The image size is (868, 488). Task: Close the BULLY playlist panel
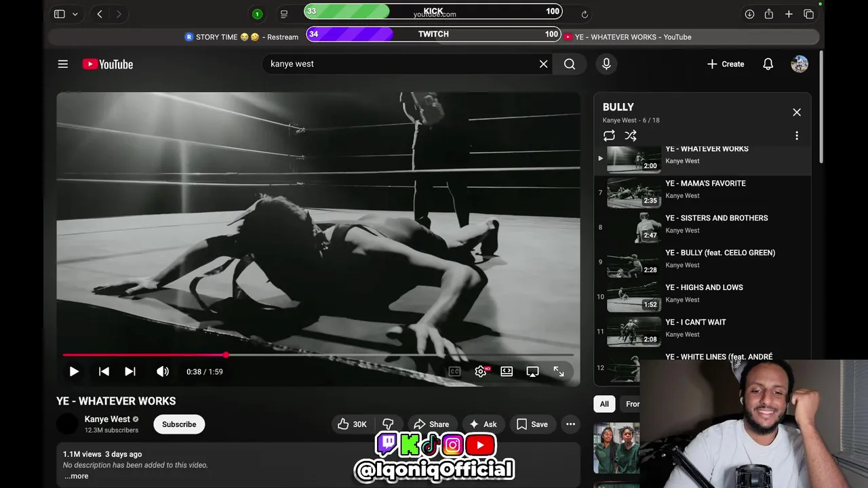click(x=797, y=113)
